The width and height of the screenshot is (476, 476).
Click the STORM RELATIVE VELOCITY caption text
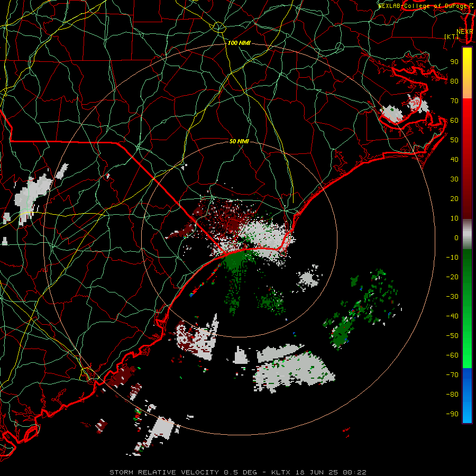click(163, 472)
